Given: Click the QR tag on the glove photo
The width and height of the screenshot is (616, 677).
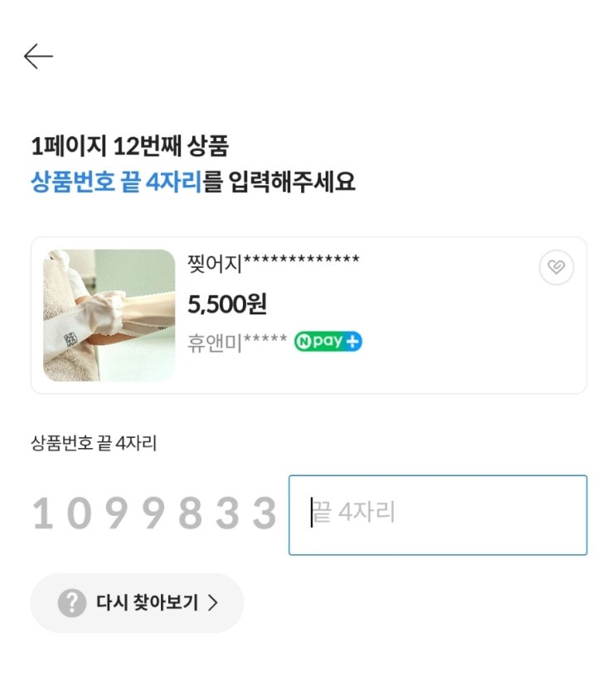Looking at the screenshot, I should (71, 338).
